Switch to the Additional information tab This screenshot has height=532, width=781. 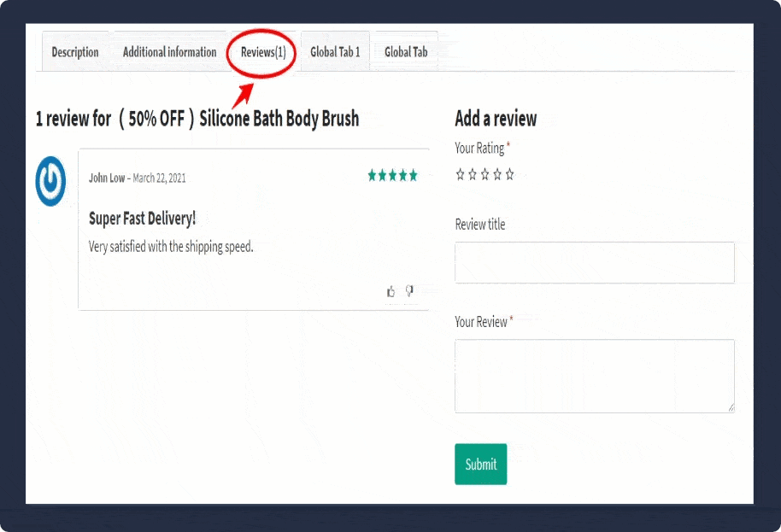pos(169,52)
